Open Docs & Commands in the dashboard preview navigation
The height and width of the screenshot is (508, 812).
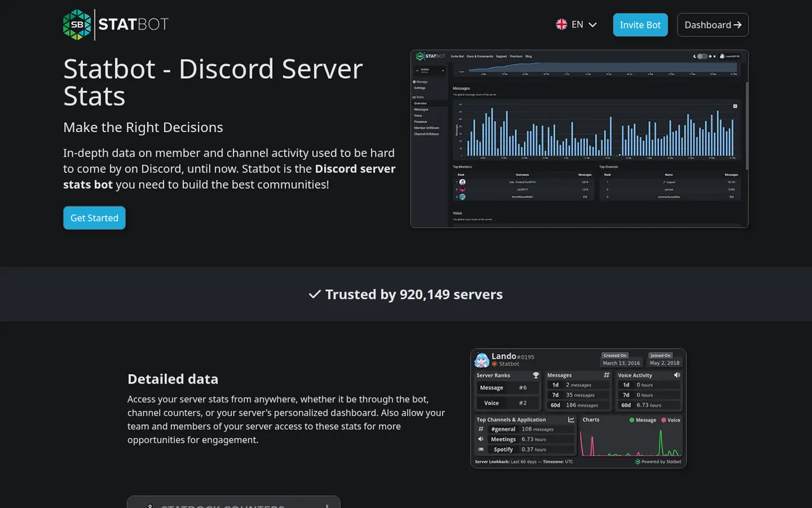pyautogui.click(x=480, y=56)
